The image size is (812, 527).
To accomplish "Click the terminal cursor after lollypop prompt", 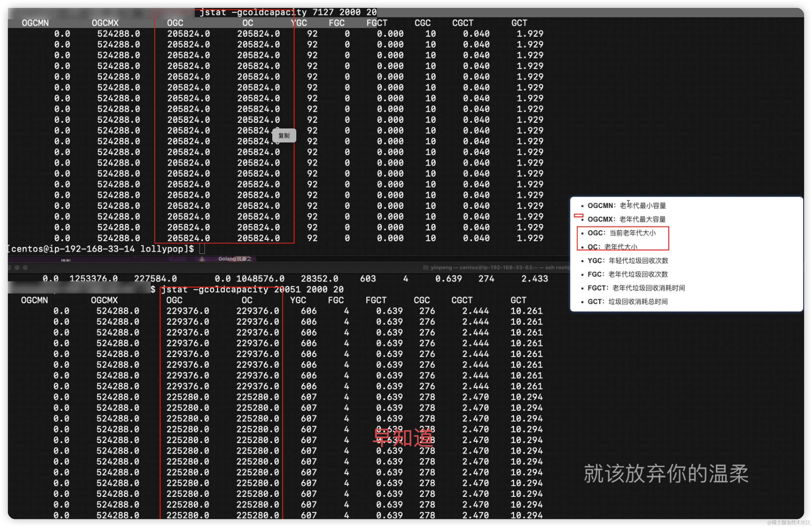I will pos(202,249).
